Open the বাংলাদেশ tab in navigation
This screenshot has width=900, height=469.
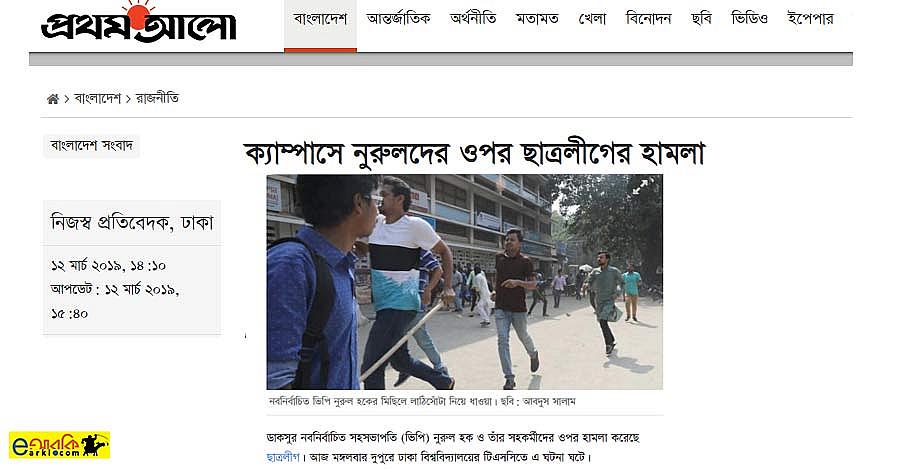tap(320, 20)
